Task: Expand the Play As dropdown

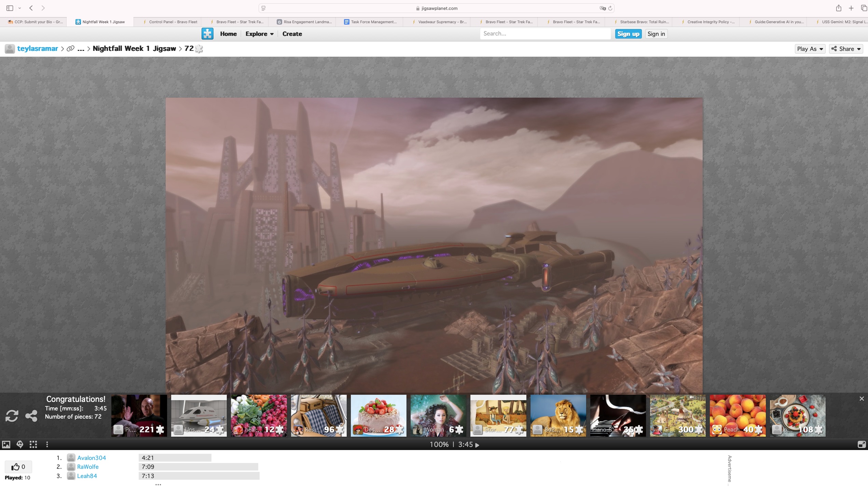Action: click(x=810, y=49)
